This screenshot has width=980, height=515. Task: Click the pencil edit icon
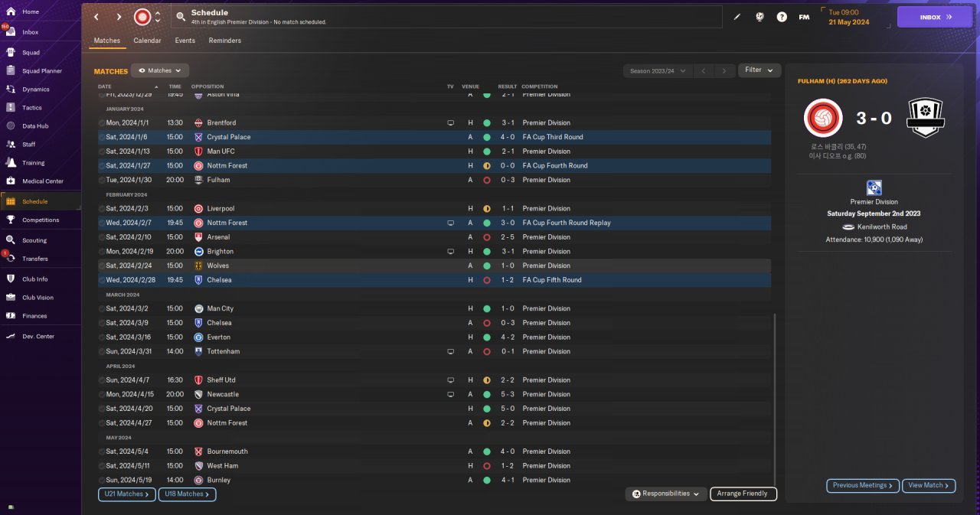point(737,17)
